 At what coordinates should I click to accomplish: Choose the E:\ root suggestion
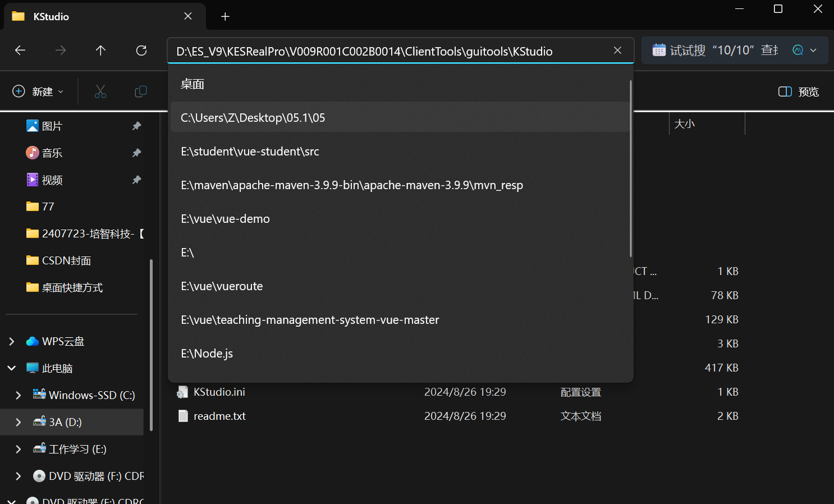[x=400, y=252]
